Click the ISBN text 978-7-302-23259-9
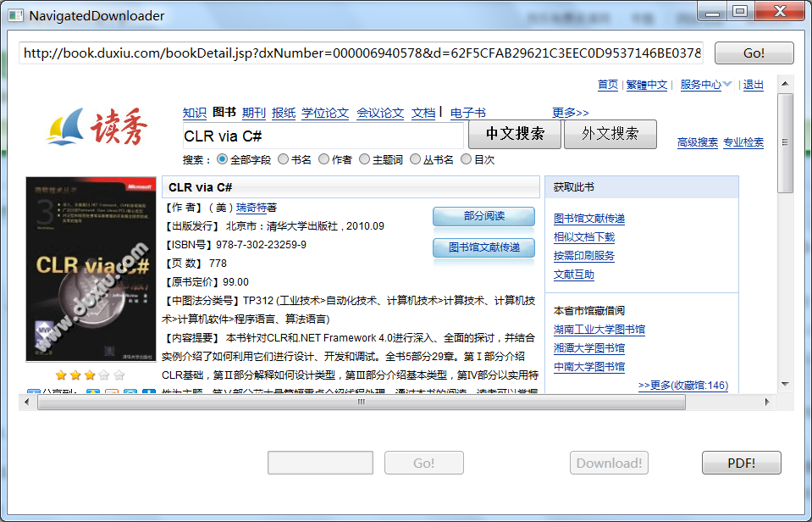This screenshot has height=522, width=812. point(261,245)
